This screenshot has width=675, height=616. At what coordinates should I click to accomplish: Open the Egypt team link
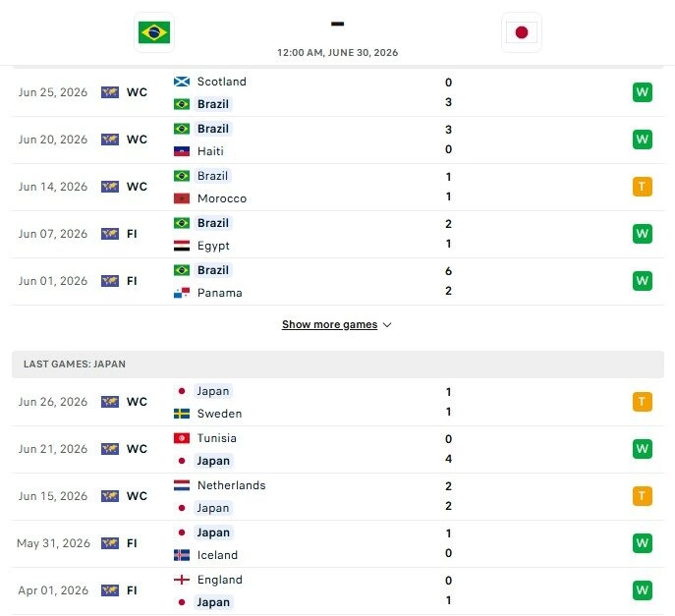[x=213, y=246]
